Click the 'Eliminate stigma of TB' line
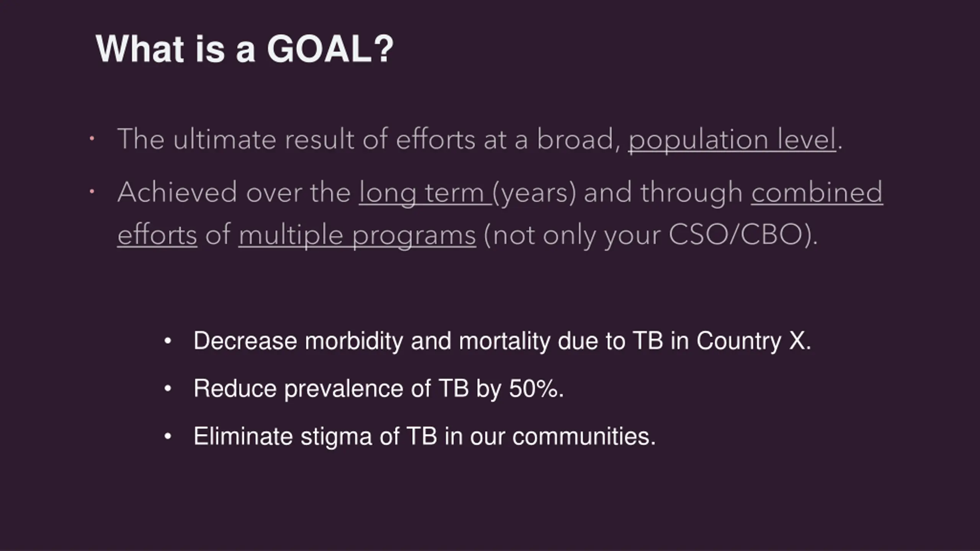980x551 pixels. pos(425,437)
